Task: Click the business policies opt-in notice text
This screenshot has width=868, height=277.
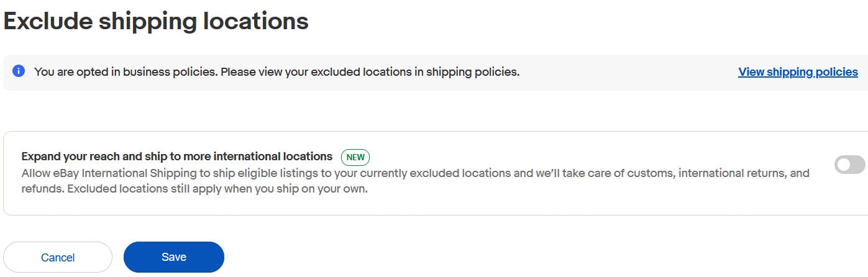Action: point(276,72)
